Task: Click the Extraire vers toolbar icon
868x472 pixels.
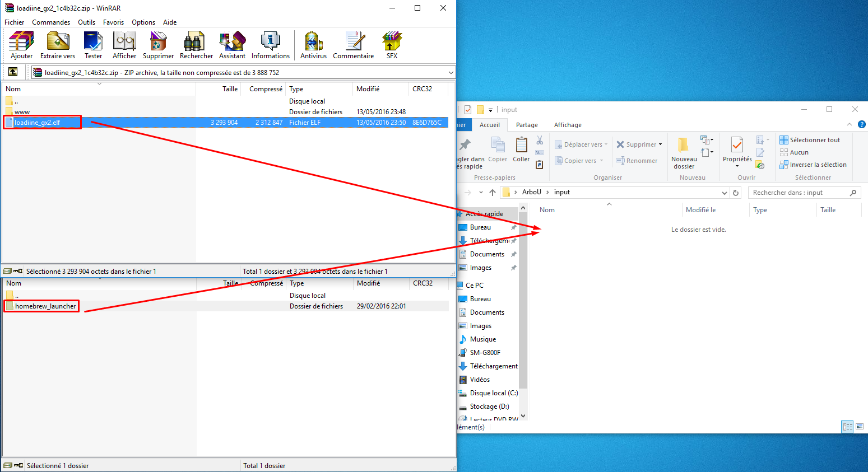Action: (58, 42)
